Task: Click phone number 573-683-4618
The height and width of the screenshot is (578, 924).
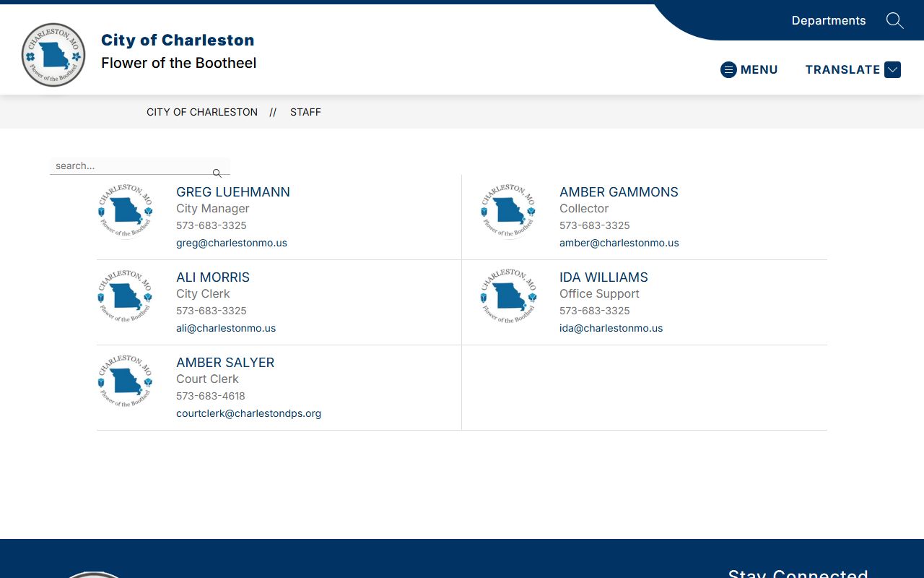Action: coord(211,396)
